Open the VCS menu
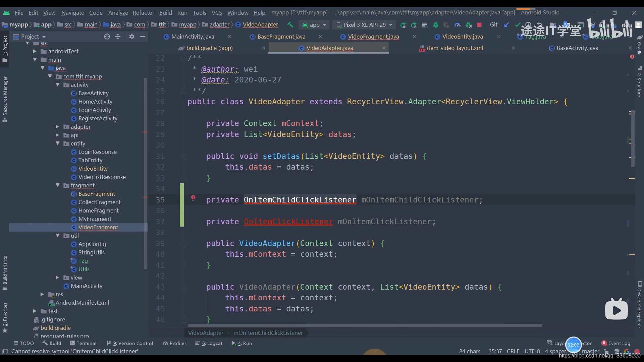The height and width of the screenshot is (362, 644). click(x=217, y=13)
